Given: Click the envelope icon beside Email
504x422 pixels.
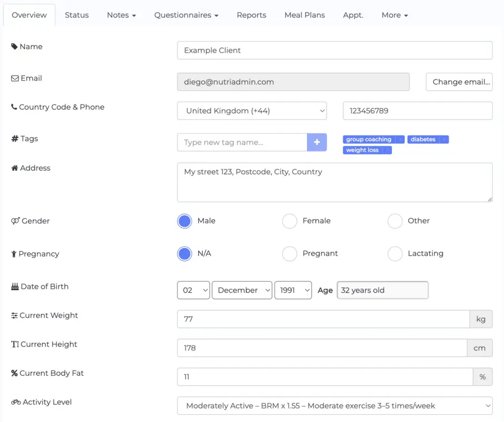Looking at the screenshot, I should (x=13, y=78).
